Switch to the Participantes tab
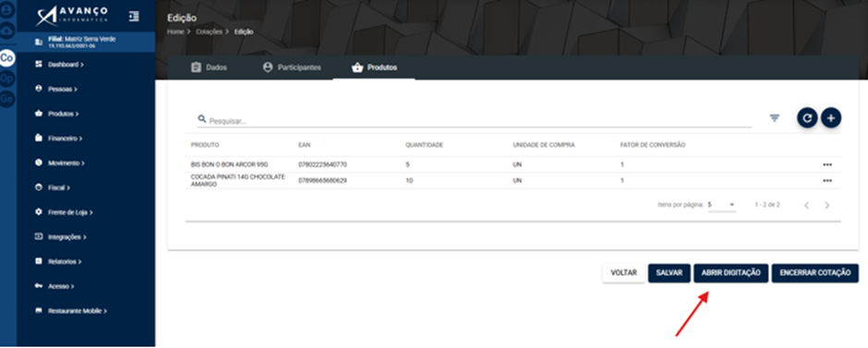This screenshot has width=868, height=348. tap(293, 67)
